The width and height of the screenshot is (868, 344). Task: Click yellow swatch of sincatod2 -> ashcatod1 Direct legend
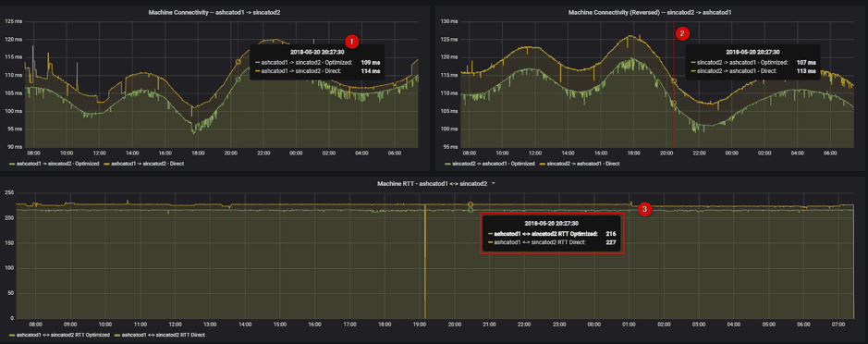pyautogui.click(x=542, y=164)
